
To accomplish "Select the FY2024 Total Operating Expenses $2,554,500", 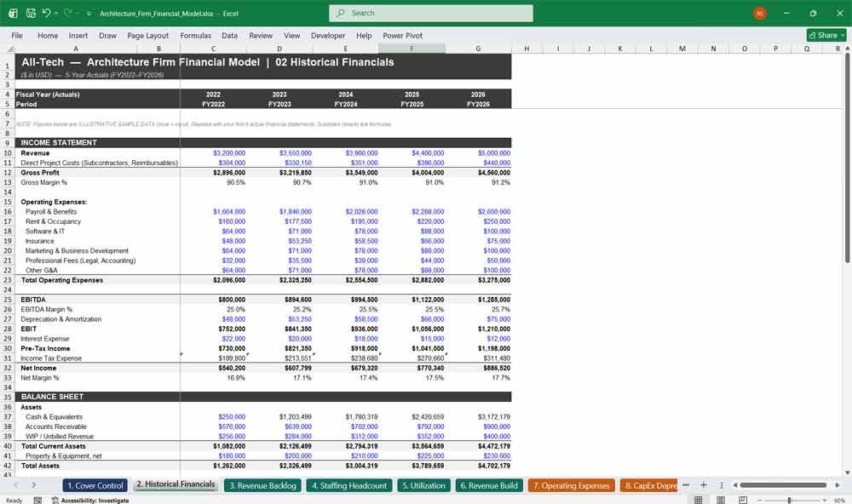I will click(346, 280).
